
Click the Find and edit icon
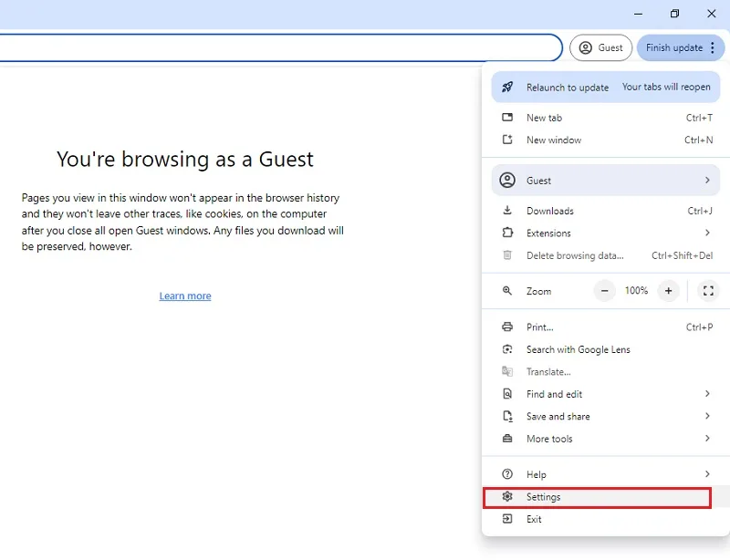tap(507, 394)
